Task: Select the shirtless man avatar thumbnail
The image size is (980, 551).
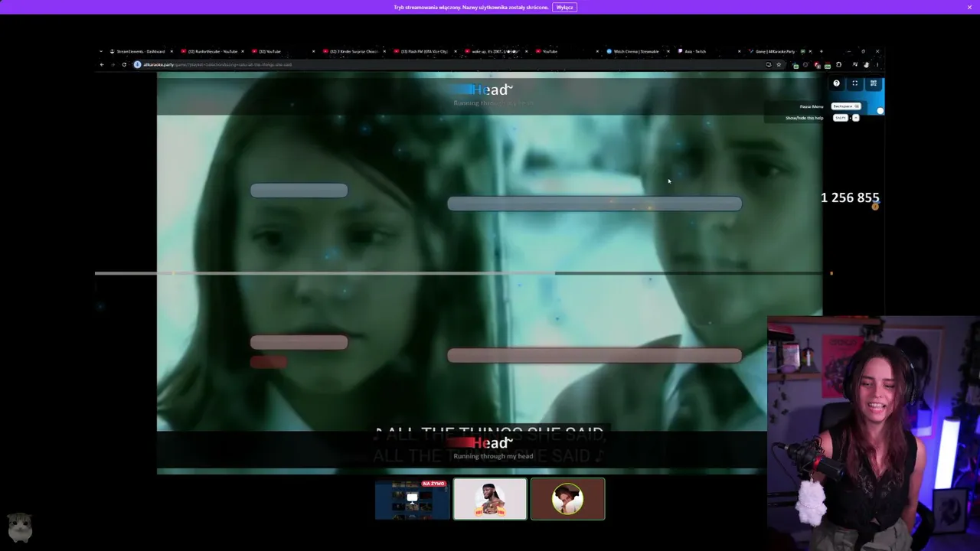Action: click(490, 499)
